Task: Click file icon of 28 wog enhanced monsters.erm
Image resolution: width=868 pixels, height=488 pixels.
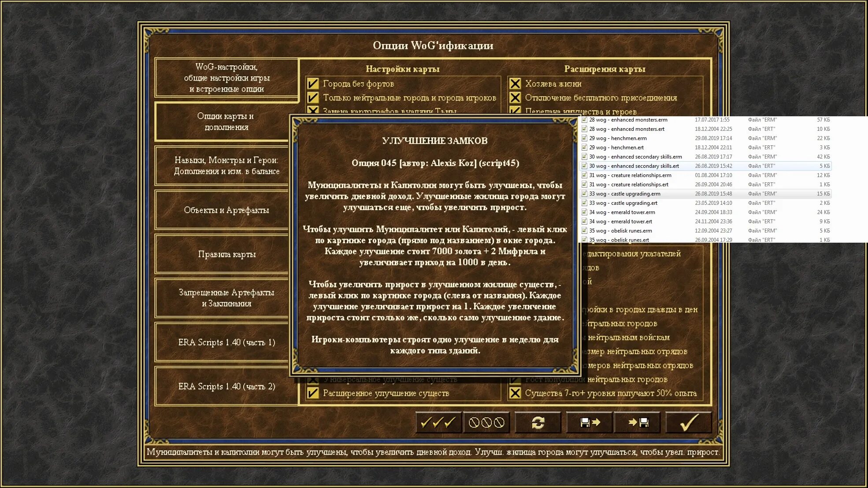Action: [584, 120]
